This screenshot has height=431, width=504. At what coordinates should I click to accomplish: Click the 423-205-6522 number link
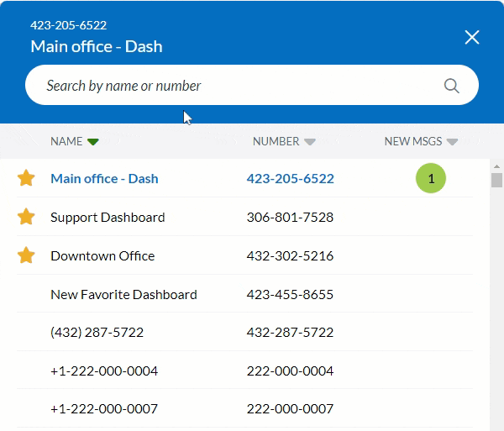[290, 178]
